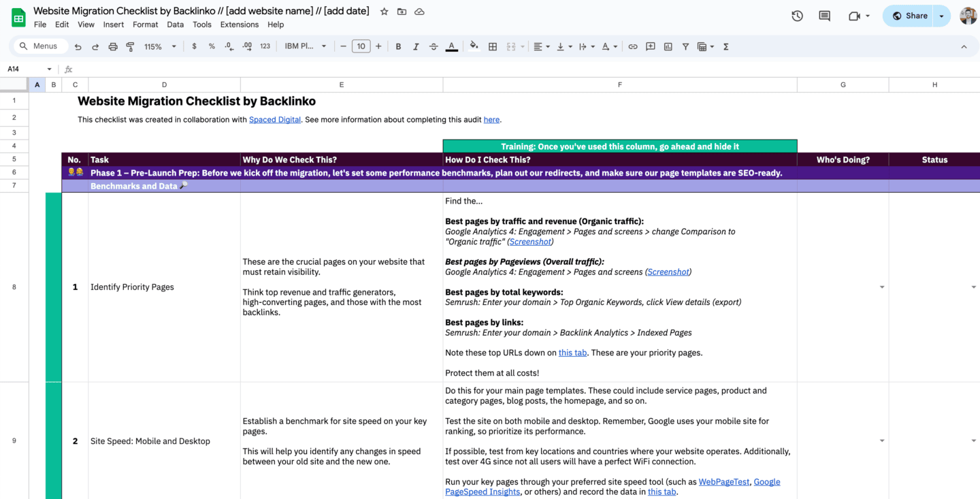The width and height of the screenshot is (980, 499).
Task: Open version history with the clock icon
Action: 797,15
